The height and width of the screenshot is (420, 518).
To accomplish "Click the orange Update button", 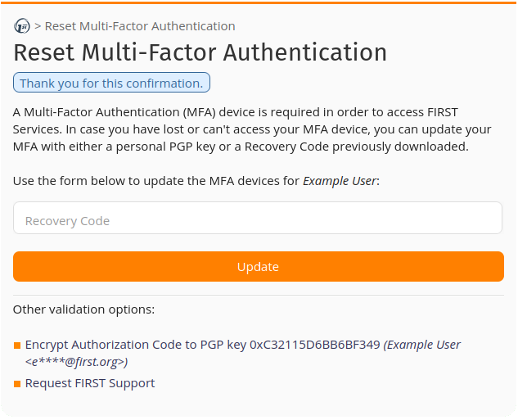I will point(259,267).
